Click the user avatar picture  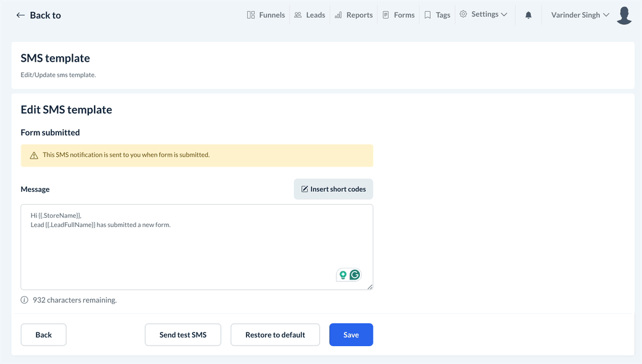tap(624, 15)
